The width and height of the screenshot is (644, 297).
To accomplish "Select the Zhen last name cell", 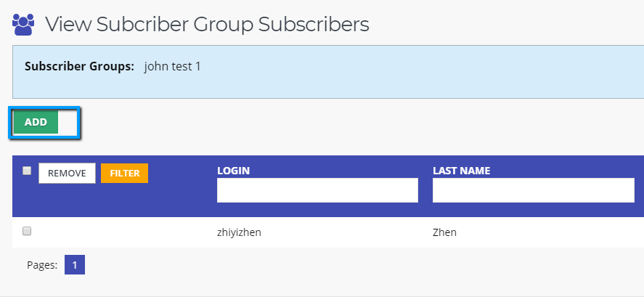I will [x=444, y=232].
